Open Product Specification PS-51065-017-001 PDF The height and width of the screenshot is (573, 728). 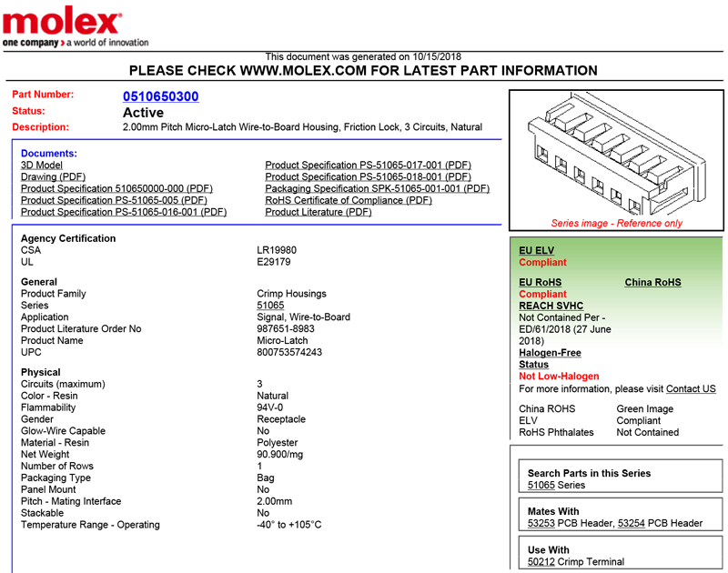[368, 166]
